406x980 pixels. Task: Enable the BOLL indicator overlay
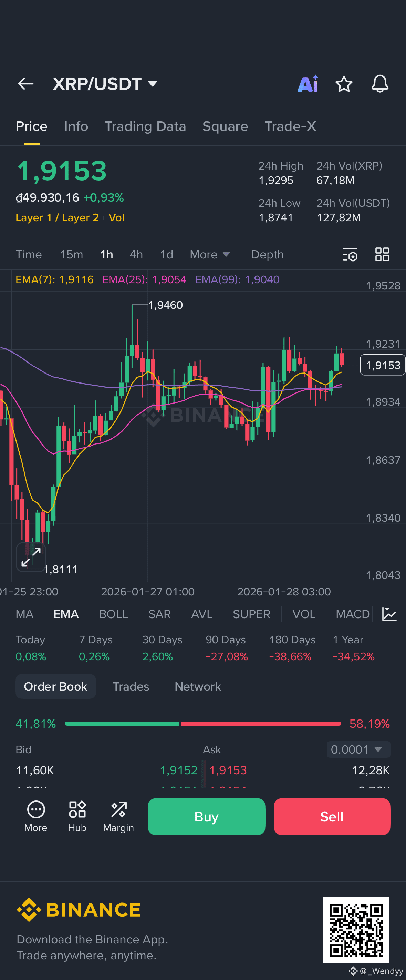click(x=113, y=614)
